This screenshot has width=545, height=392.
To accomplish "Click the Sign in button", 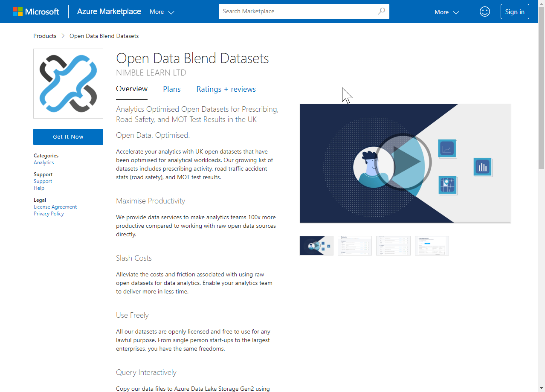I will 515,12.
